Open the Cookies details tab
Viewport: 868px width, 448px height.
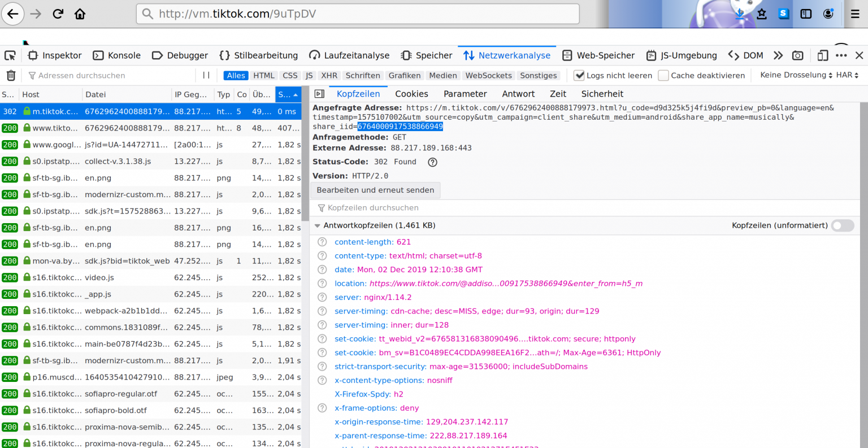[411, 94]
